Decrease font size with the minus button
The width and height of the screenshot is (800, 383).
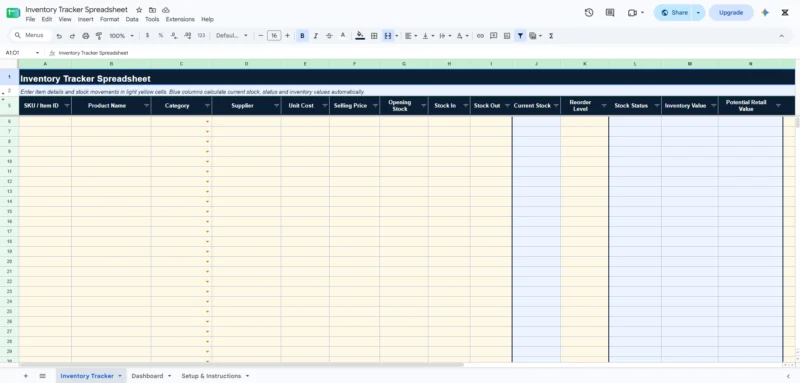[261, 36]
